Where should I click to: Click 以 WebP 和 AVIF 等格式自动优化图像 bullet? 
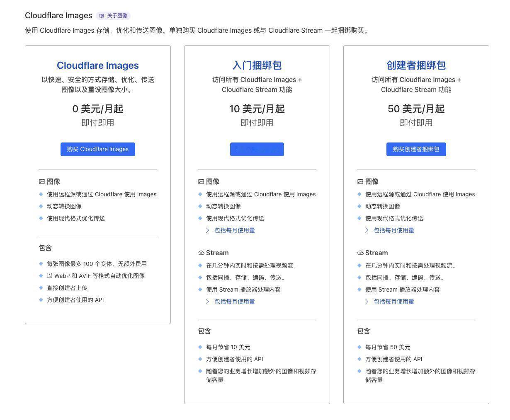pyautogui.click(x=96, y=276)
